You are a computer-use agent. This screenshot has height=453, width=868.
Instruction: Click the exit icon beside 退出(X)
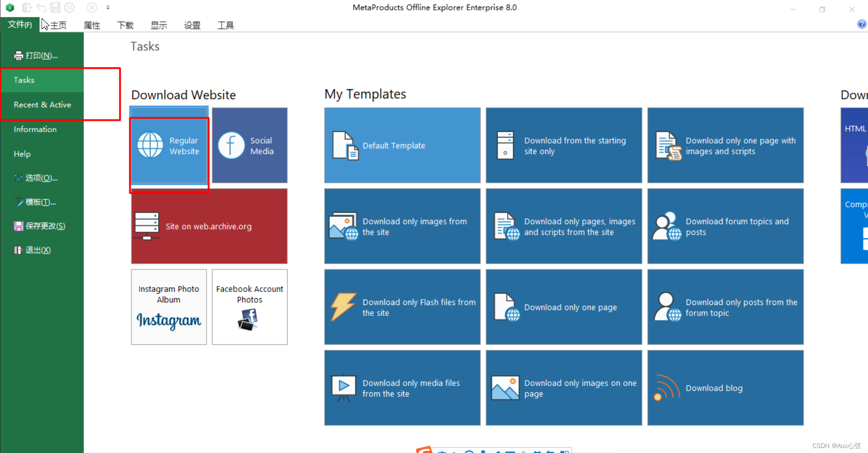pyautogui.click(x=18, y=250)
